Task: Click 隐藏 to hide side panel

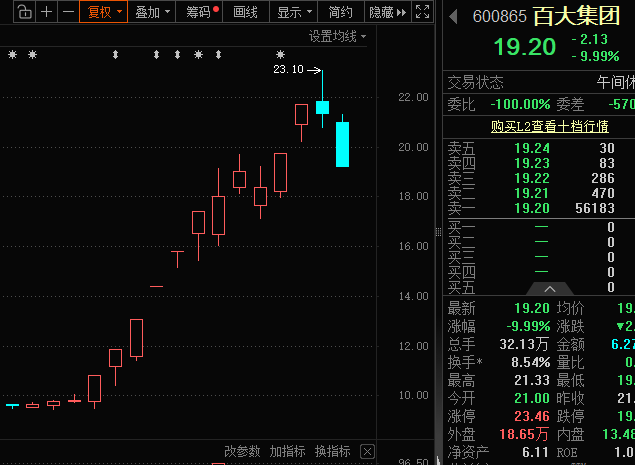Action: [x=388, y=12]
